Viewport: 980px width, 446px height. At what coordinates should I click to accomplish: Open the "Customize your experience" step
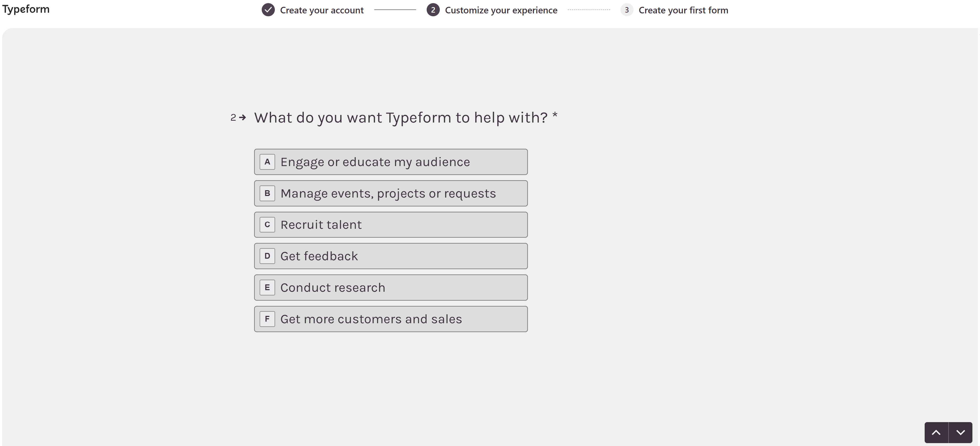[501, 10]
